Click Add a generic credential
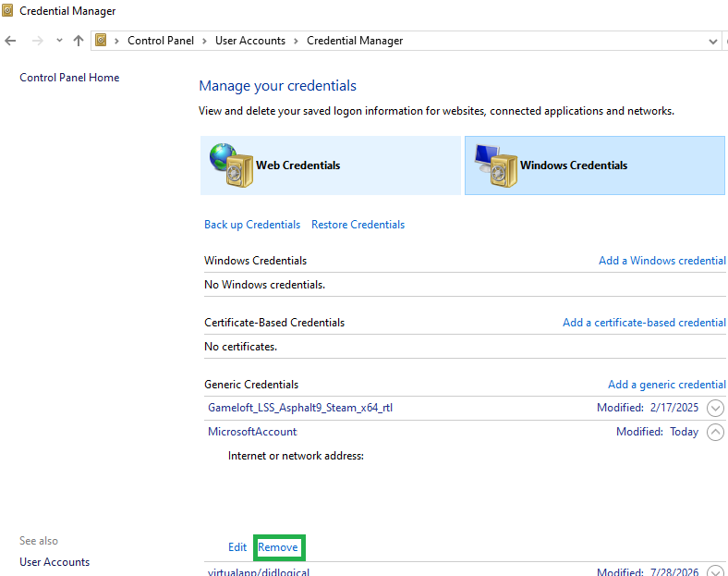 click(667, 385)
